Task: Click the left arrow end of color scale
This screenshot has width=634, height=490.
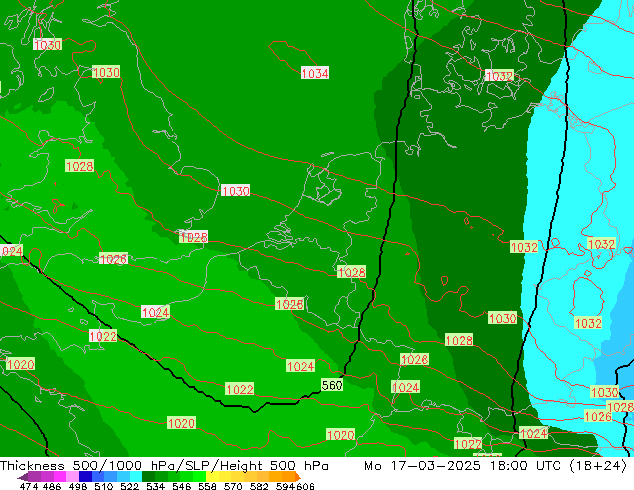Action: click(23, 477)
